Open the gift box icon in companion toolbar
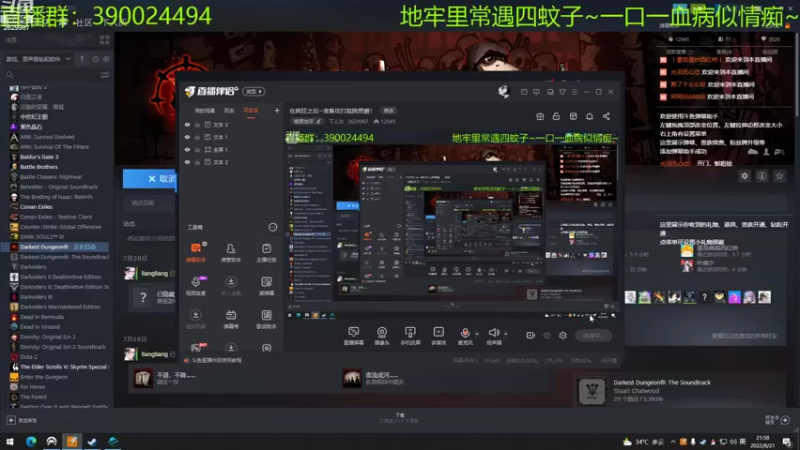Viewport: 800px width, 450px height. (540, 116)
